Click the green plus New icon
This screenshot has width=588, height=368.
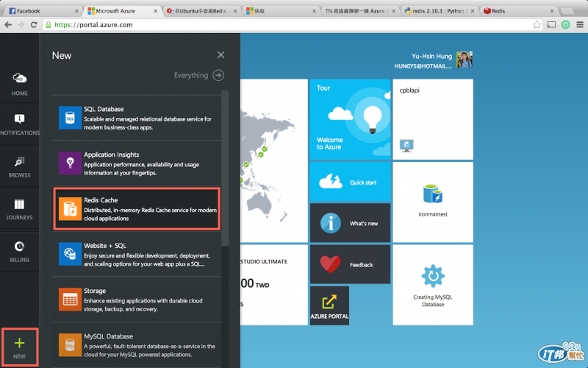tap(20, 343)
